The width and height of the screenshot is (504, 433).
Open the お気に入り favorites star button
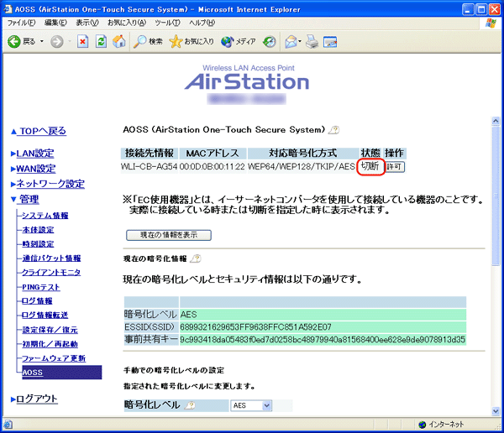[192, 42]
